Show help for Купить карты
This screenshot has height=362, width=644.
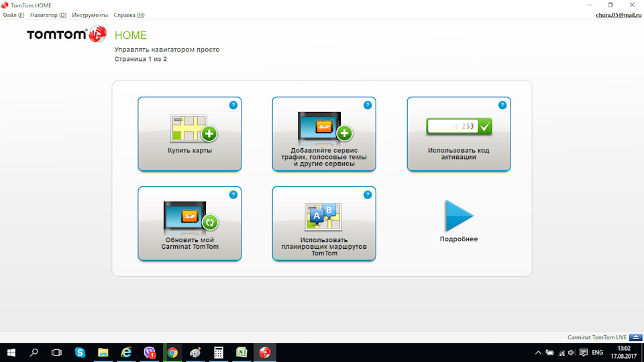click(x=233, y=105)
